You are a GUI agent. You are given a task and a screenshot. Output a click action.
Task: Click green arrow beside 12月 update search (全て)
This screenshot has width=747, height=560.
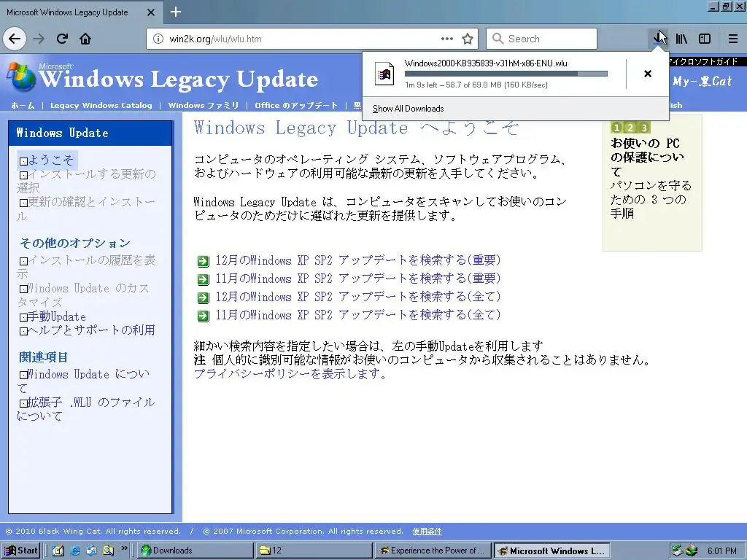(204, 297)
